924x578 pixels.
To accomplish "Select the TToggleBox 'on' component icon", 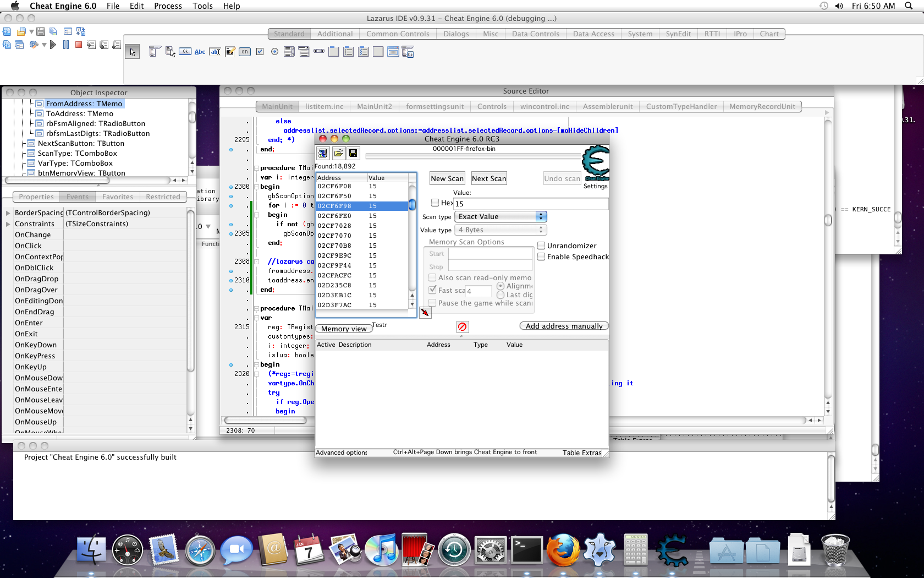I will 245,52.
